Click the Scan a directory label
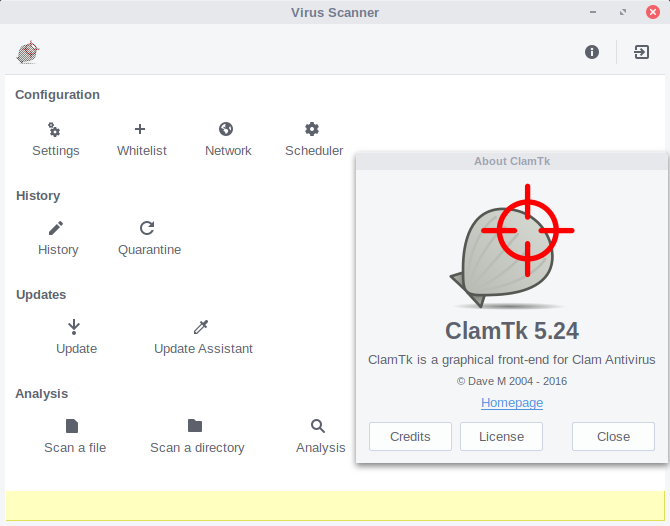This screenshot has height=526, width=670. tap(197, 448)
